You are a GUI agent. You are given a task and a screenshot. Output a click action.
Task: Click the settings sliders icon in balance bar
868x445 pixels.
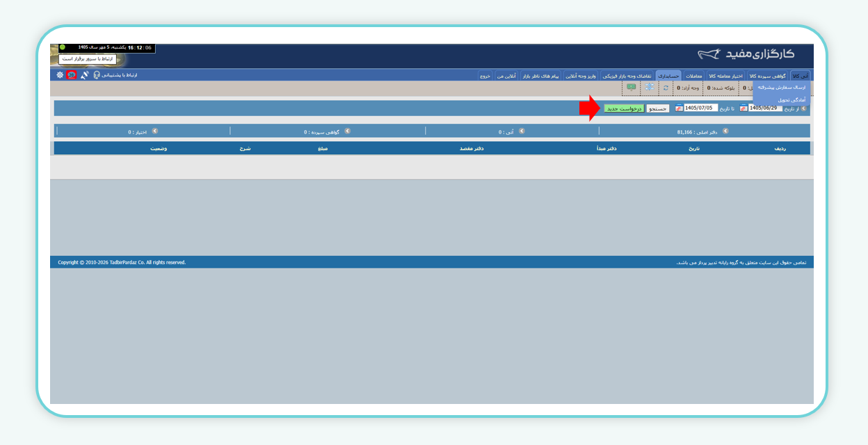pos(649,87)
